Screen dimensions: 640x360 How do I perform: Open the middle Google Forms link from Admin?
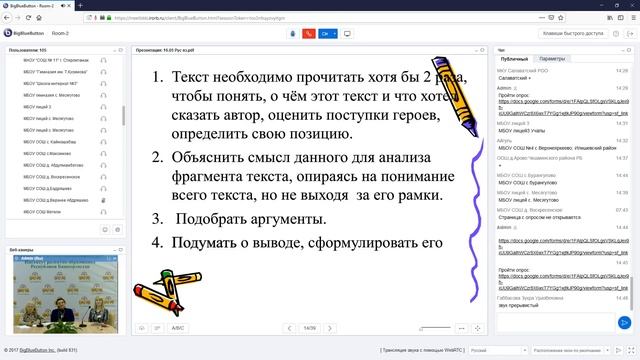563,247
